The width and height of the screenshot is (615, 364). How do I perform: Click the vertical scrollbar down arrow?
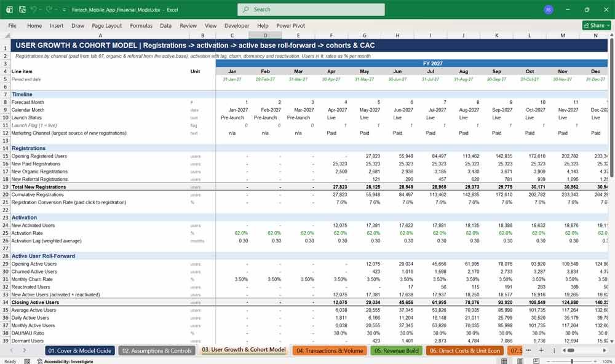click(x=611, y=341)
